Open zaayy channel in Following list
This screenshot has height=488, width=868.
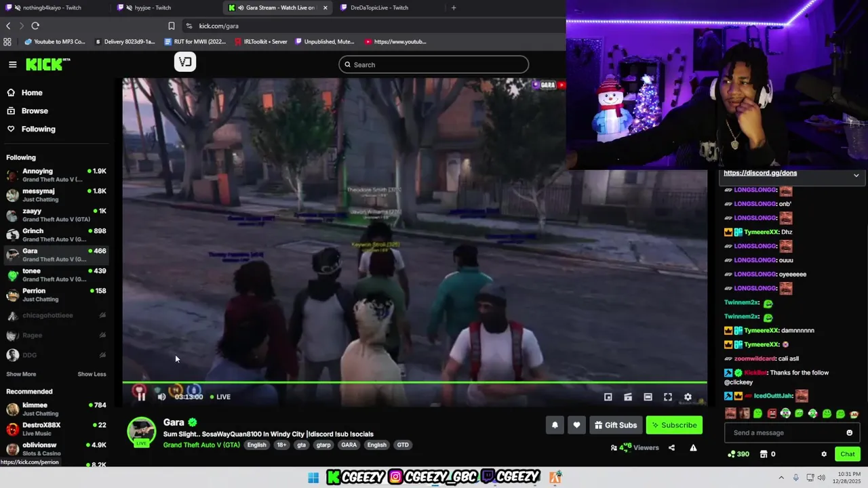pos(56,215)
